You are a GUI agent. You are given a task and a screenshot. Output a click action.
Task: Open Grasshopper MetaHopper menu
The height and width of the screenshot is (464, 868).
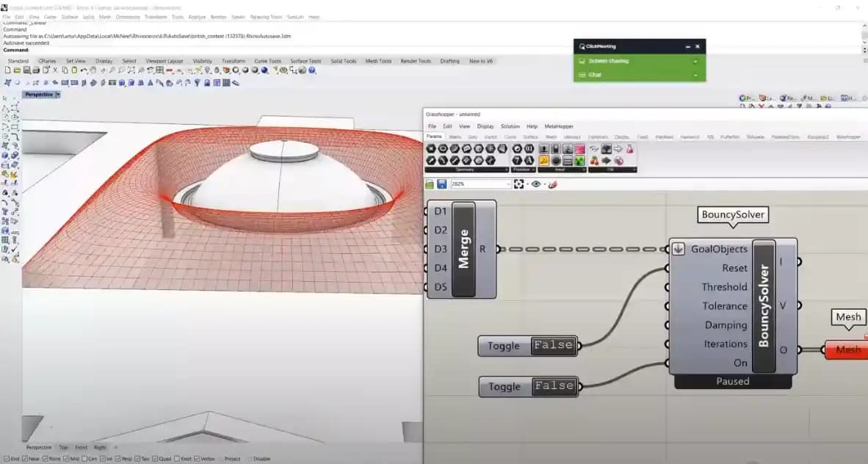tap(559, 126)
